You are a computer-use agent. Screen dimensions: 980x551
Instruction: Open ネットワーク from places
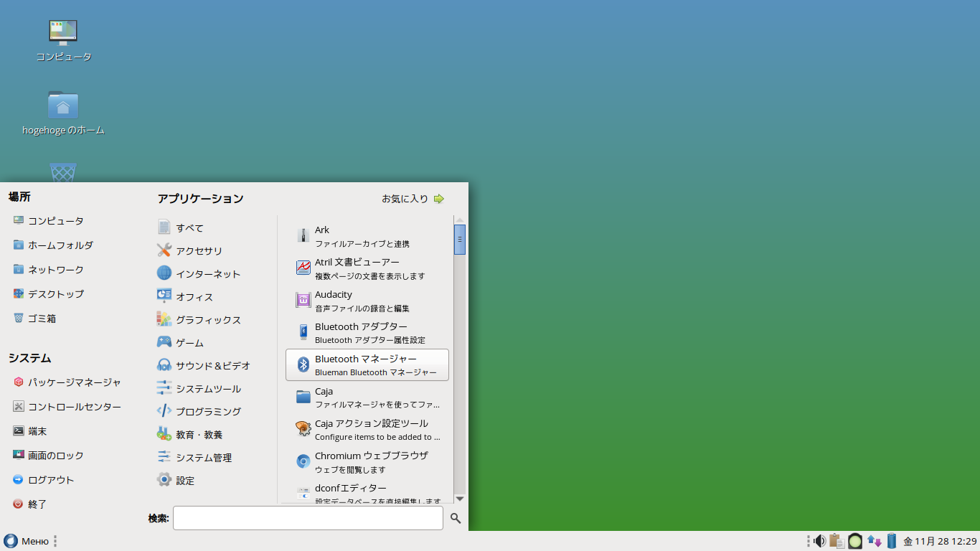coord(48,270)
